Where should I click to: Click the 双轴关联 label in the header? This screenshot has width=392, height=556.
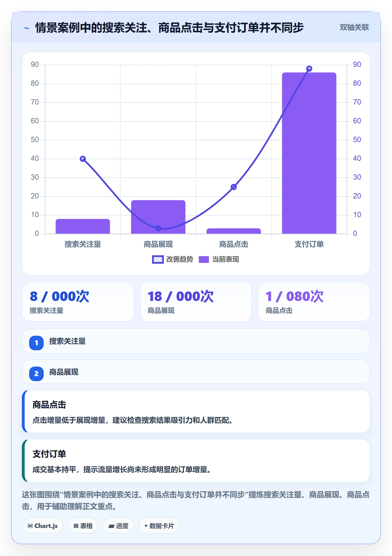[354, 27]
